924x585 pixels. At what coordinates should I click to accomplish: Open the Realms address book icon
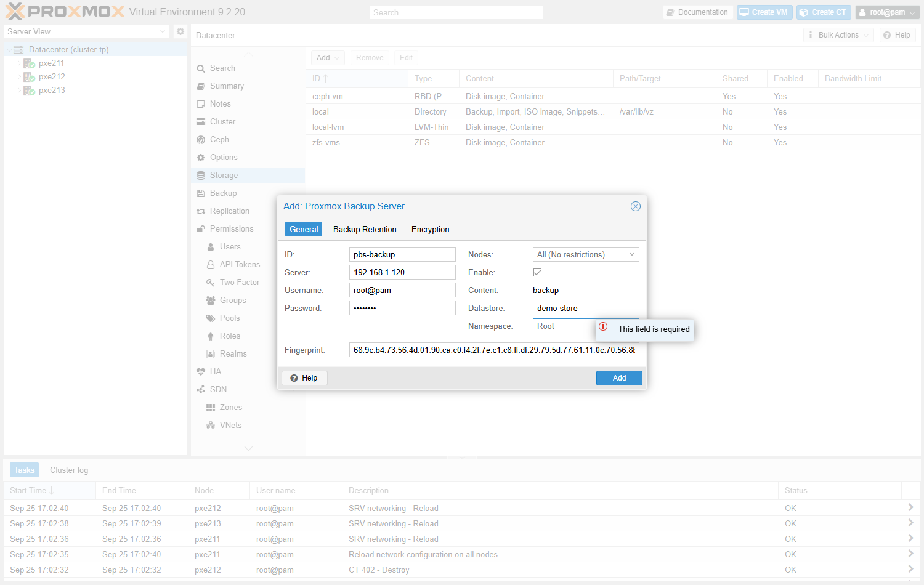click(x=211, y=354)
